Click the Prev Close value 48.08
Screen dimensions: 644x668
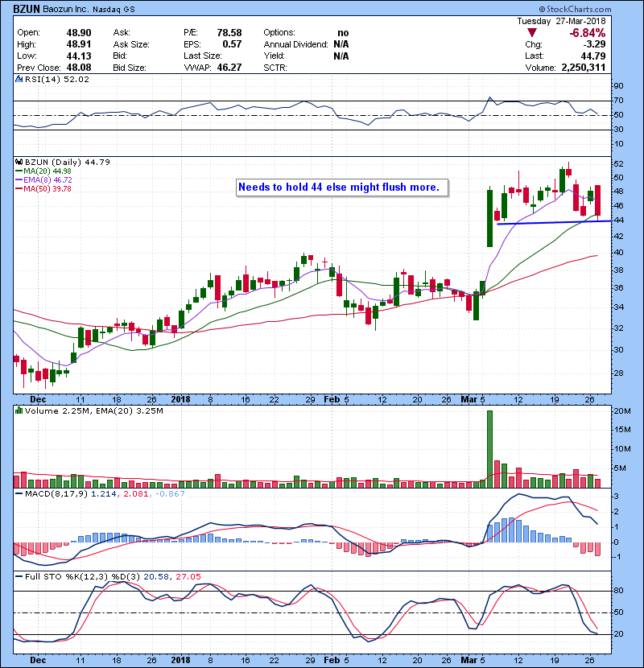tap(79, 68)
